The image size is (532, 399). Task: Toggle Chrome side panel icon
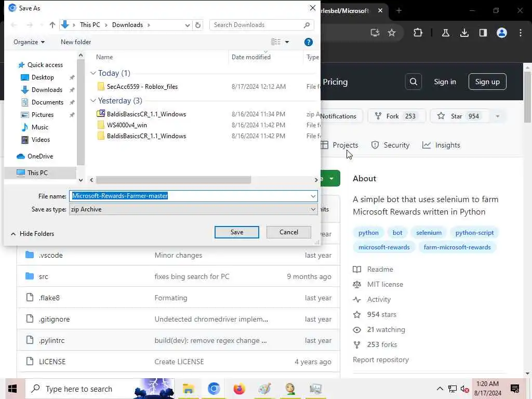click(483, 33)
